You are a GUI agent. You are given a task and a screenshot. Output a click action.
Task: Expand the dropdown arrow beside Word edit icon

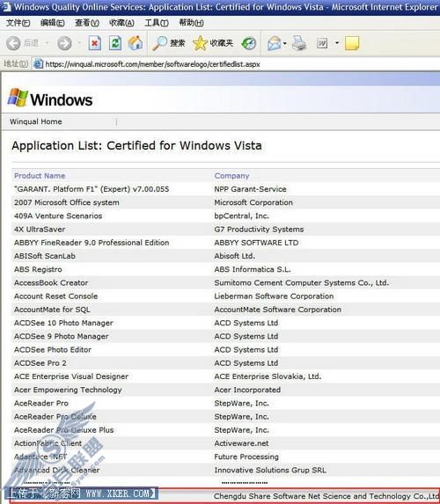coord(337,43)
